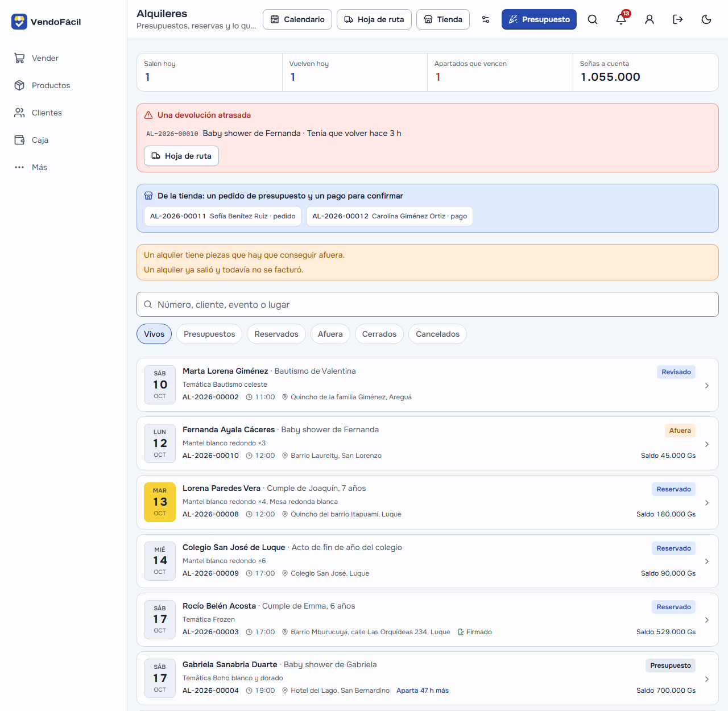Focus the Número, cliente, evento search field
Screen dimensions: 728x711
(428, 304)
